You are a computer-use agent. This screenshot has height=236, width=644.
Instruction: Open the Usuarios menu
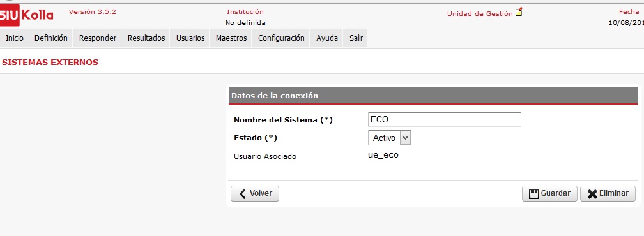click(190, 38)
